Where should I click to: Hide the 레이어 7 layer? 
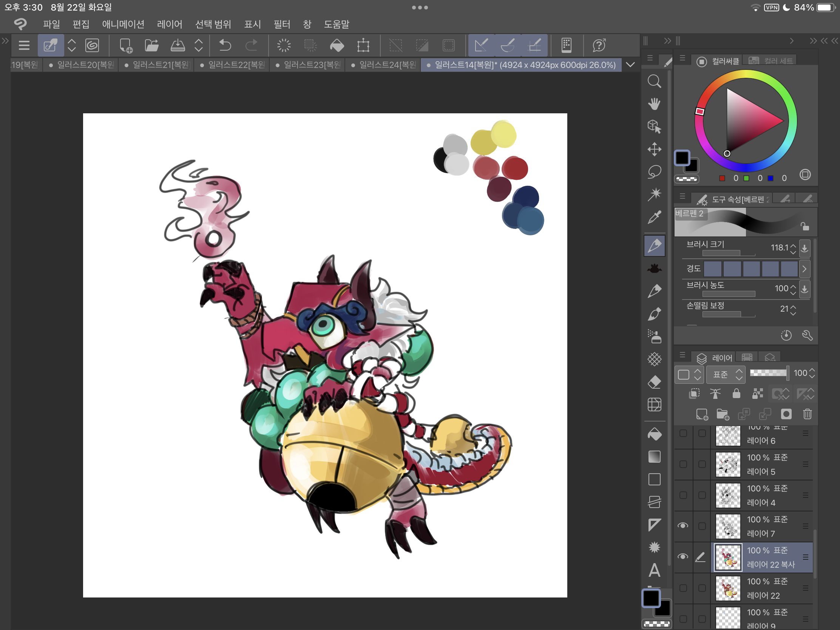pos(682,526)
